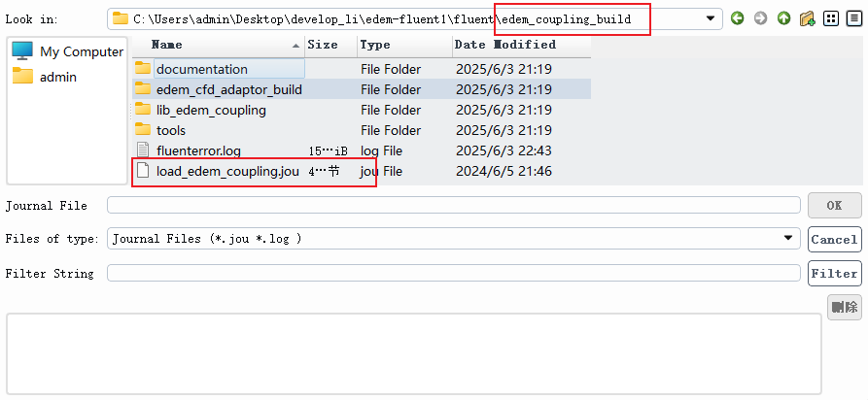Click the lib_edem_coupling folder icon
The width and height of the screenshot is (868, 400).
(x=143, y=110)
